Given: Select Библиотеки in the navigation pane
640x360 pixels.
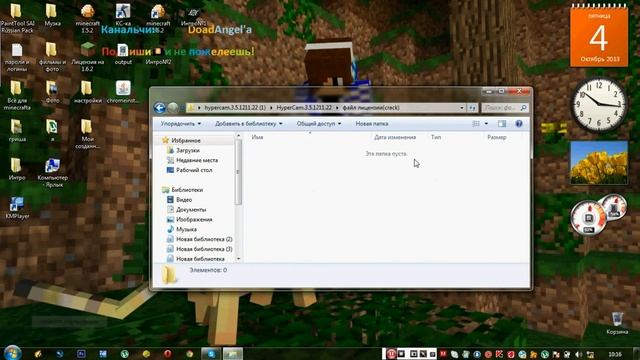Looking at the screenshot, I should click(187, 190).
